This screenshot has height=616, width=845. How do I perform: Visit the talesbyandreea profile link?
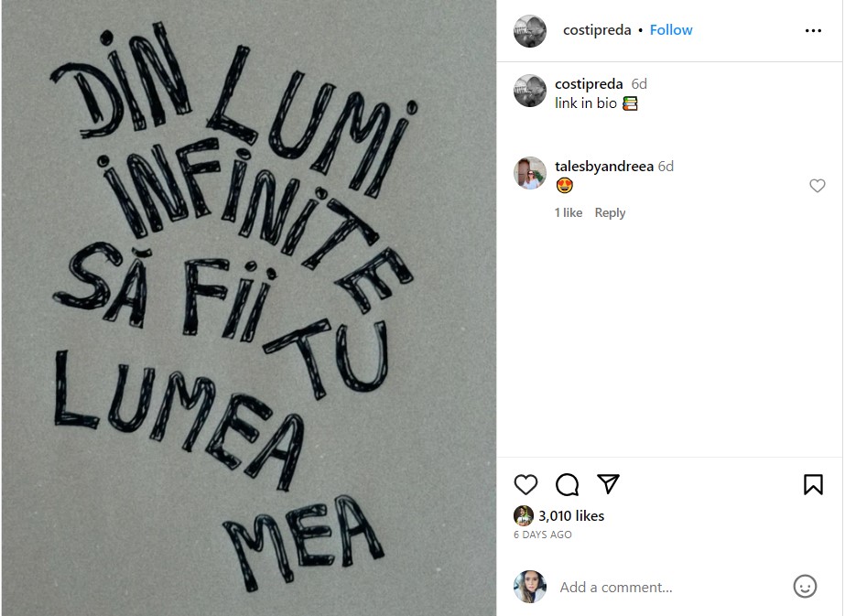pyautogui.click(x=604, y=167)
